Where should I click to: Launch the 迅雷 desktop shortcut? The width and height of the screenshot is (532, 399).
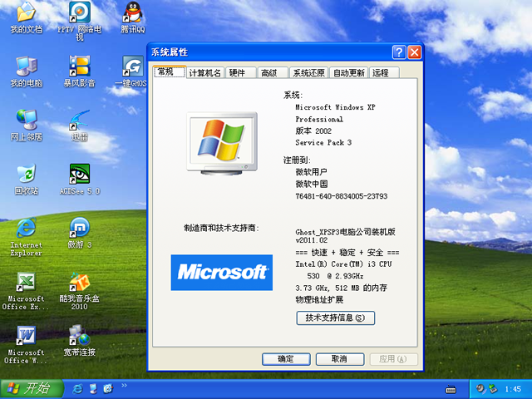pos(80,126)
